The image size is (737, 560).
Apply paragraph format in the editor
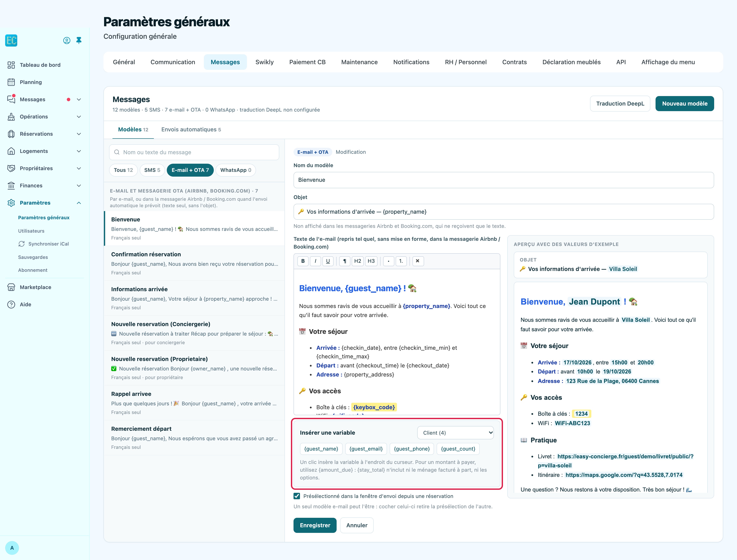point(345,261)
